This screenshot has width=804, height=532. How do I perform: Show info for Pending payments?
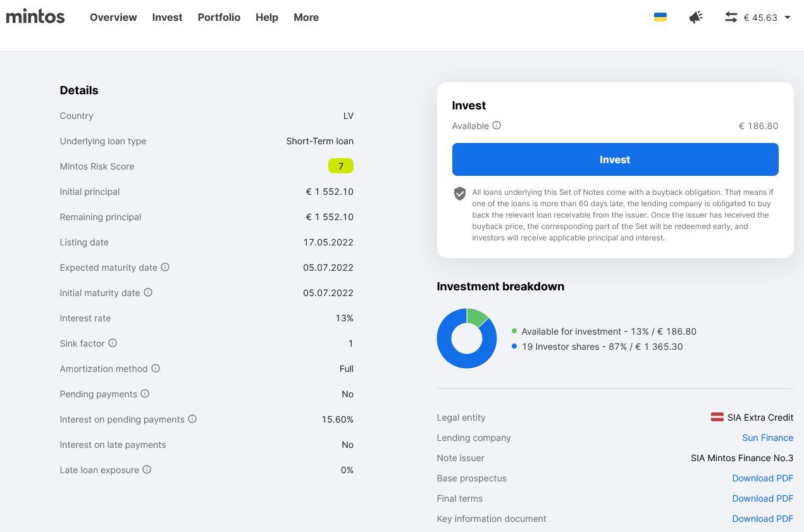click(x=145, y=393)
